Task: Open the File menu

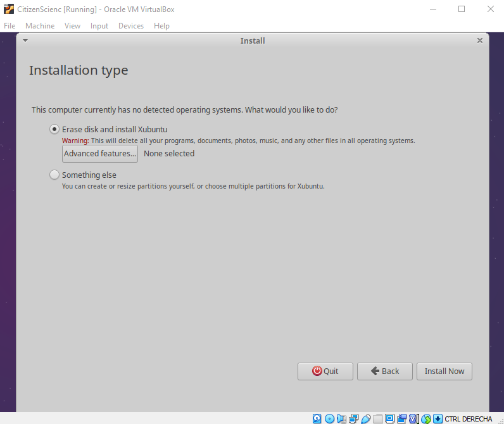Action: point(9,26)
